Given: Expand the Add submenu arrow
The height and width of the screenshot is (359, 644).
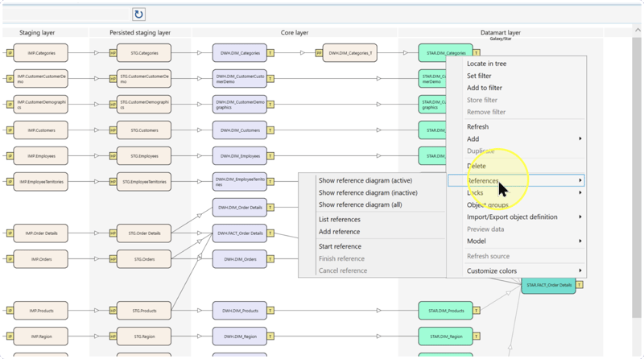Looking at the screenshot, I should pos(580,138).
